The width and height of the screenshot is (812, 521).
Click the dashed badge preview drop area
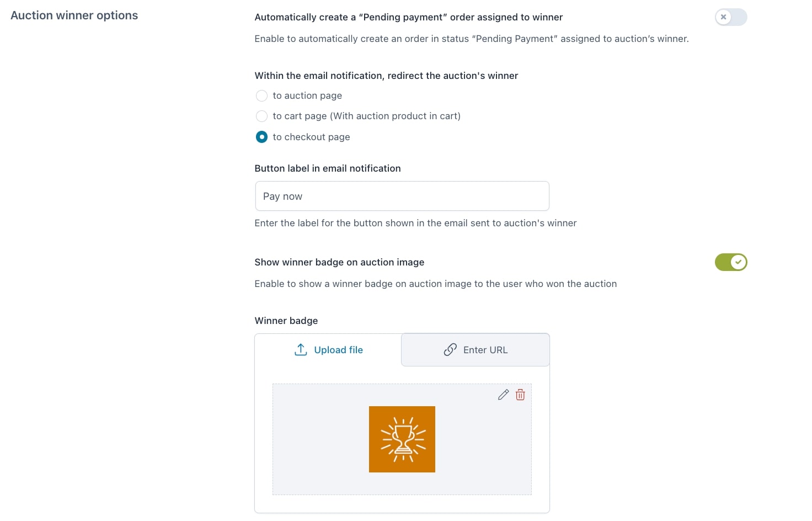click(402, 439)
